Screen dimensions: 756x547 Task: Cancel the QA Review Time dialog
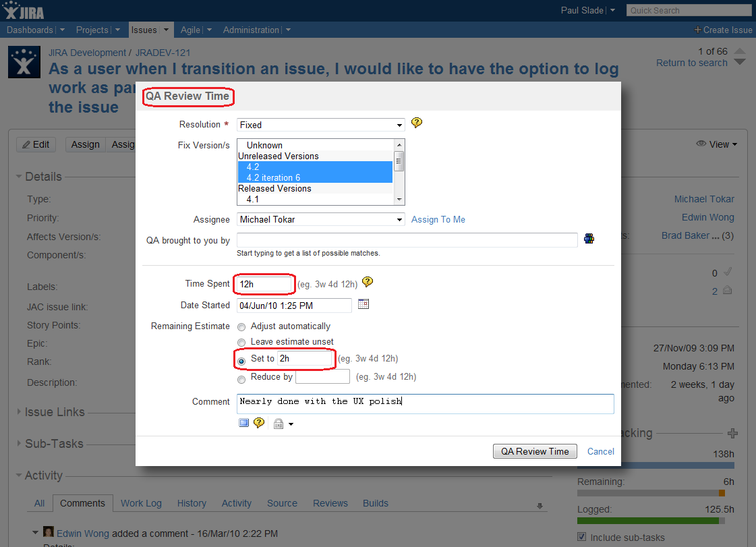600,451
